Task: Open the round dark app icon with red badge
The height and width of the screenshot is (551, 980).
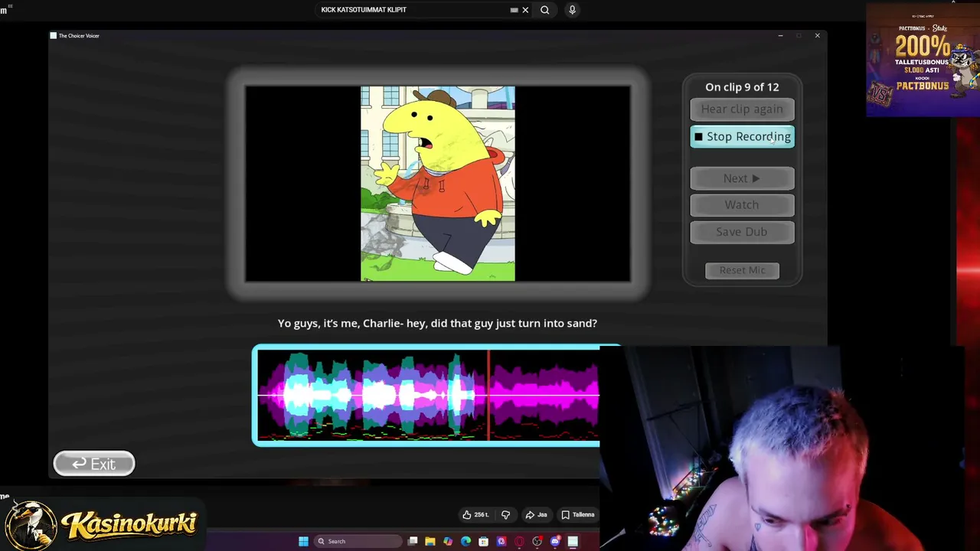Action: click(x=537, y=542)
